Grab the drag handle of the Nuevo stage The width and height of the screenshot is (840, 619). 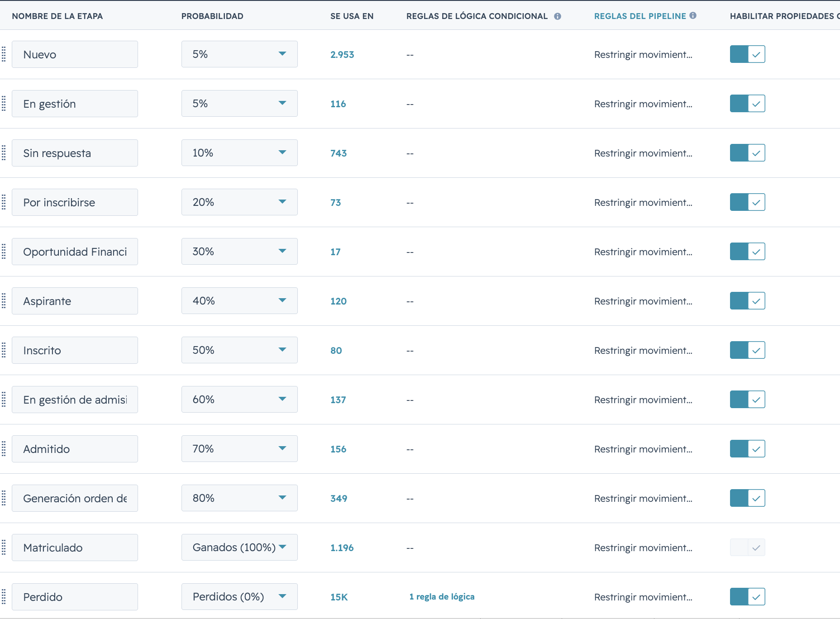[4, 54]
